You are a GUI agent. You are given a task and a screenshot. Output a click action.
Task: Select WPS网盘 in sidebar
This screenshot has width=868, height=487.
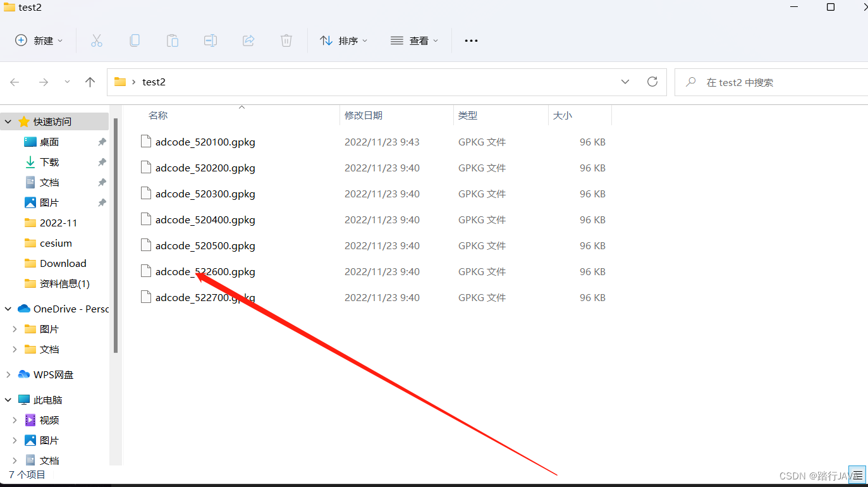(53, 375)
